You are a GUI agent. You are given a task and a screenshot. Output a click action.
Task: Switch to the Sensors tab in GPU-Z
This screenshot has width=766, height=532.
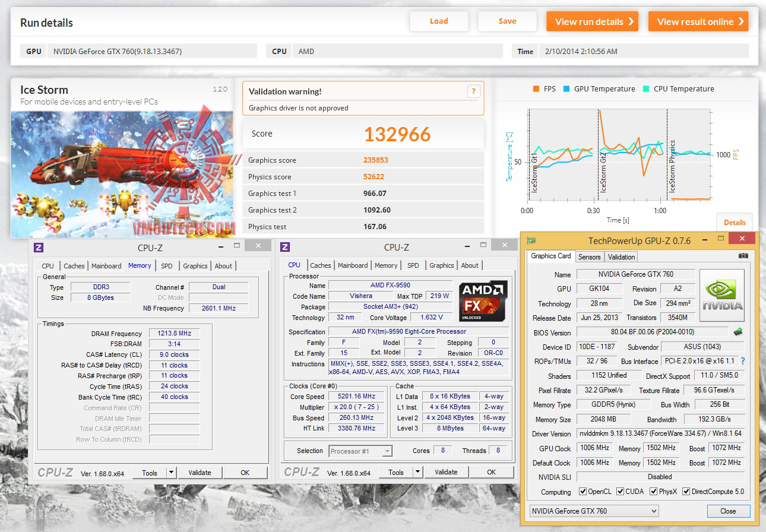click(x=589, y=256)
